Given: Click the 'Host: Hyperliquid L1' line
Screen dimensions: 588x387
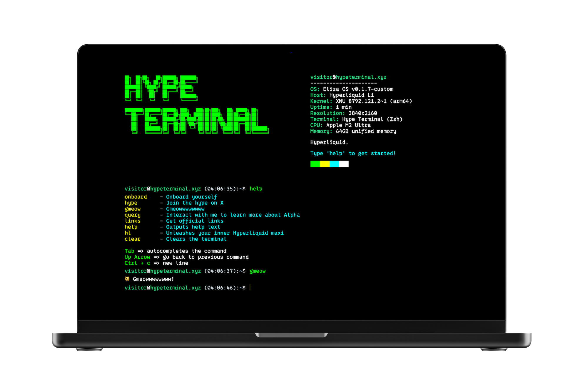Looking at the screenshot, I should (342, 95).
